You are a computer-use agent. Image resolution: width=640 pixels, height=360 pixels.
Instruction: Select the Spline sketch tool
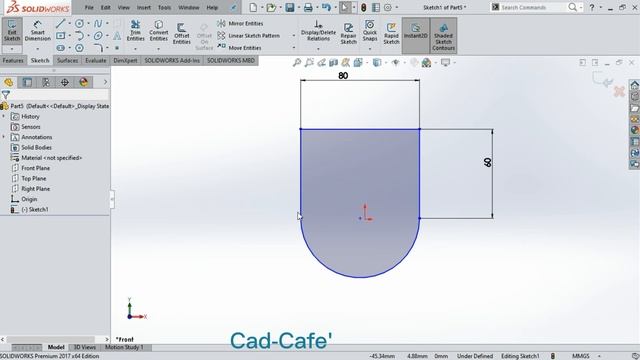coord(98,24)
